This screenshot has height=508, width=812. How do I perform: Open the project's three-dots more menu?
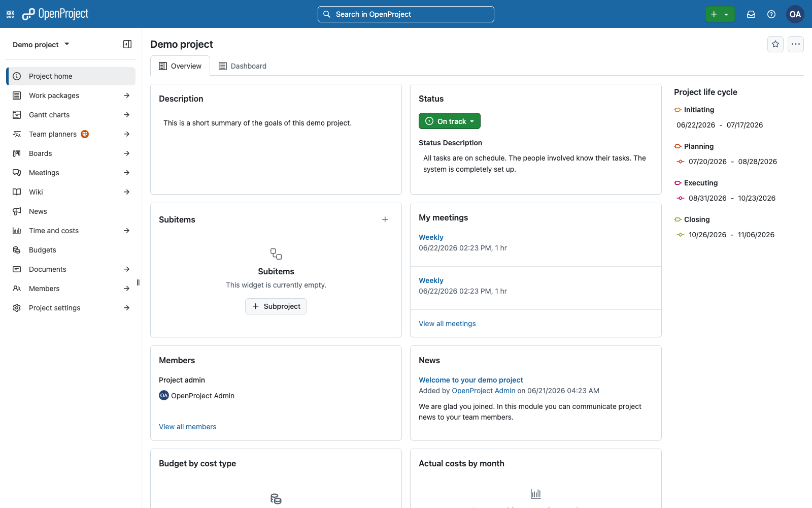(x=796, y=44)
